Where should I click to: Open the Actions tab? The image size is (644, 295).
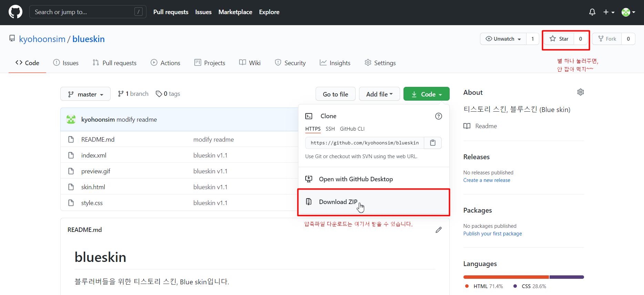click(x=165, y=63)
